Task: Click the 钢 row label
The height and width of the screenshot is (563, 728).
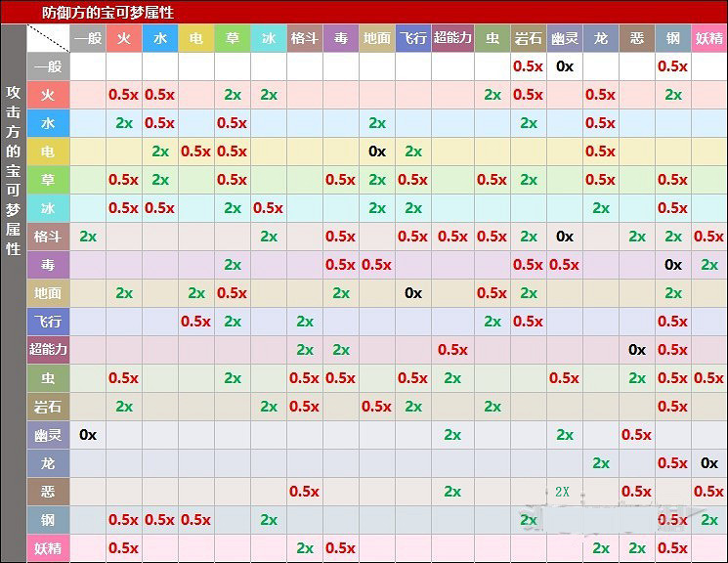Action: 48,520
